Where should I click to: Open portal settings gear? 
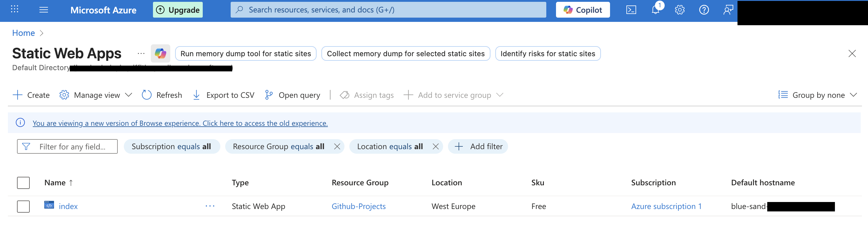pos(680,10)
